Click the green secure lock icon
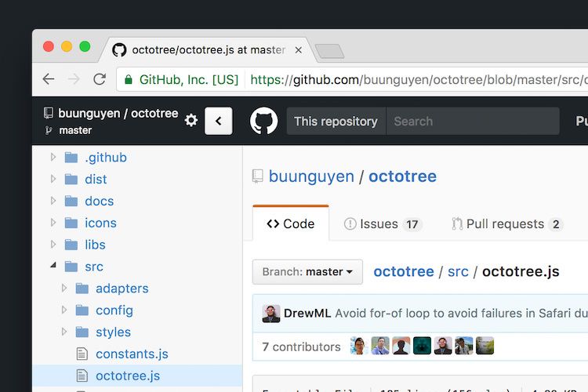 pos(129,79)
